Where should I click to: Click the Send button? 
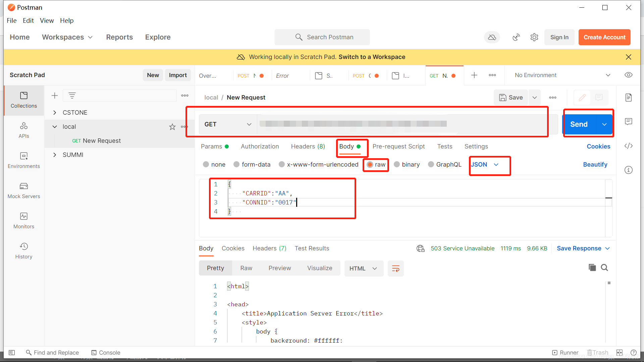coord(579,124)
